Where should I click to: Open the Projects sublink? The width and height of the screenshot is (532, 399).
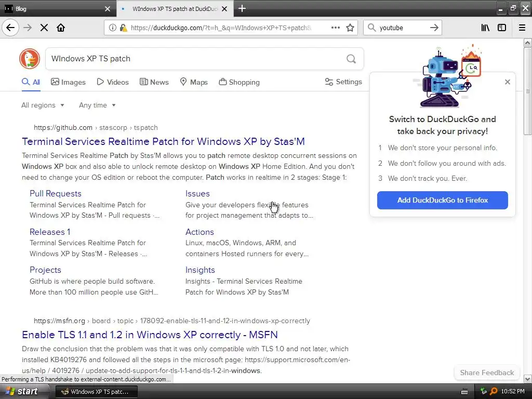coord(46,270)
